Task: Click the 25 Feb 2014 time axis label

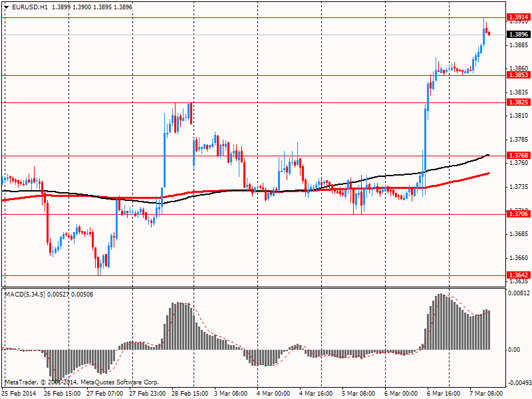Action: [x=19, y=394]
